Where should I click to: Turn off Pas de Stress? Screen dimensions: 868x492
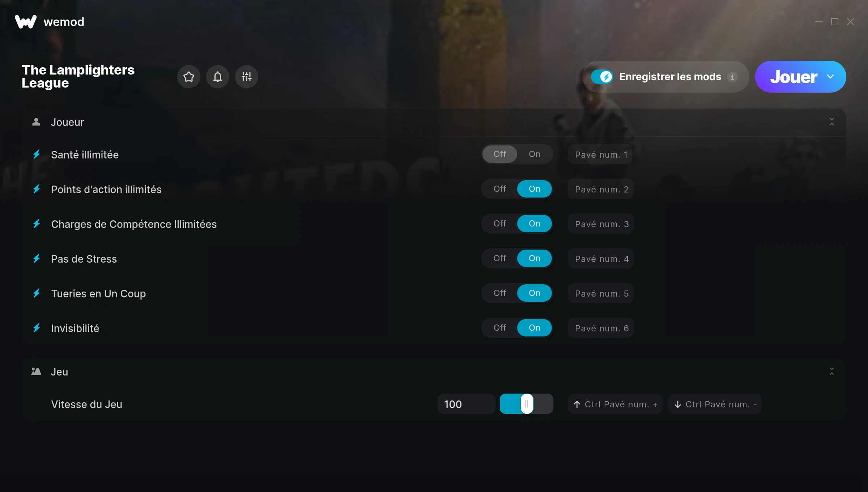click(x=500, y=258)
